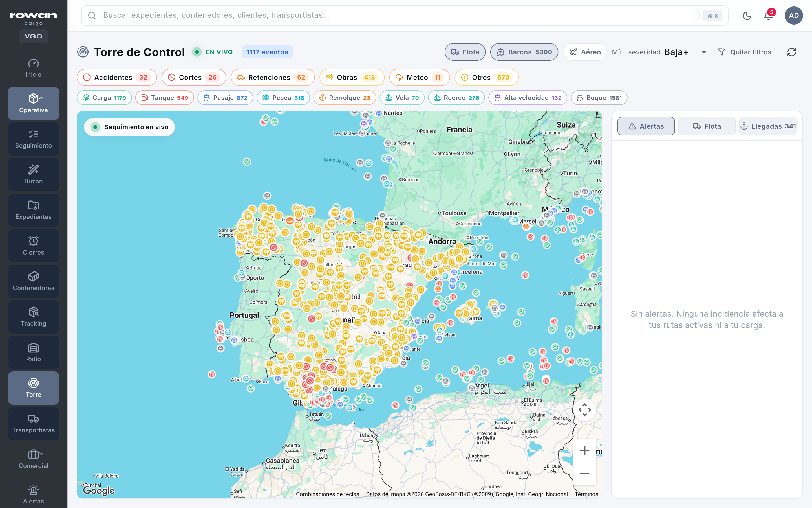Viewport: 812px width, 508px height.
Task: Toggle the Carga 1179 vessel filter
Action: (x=104, y=98)
